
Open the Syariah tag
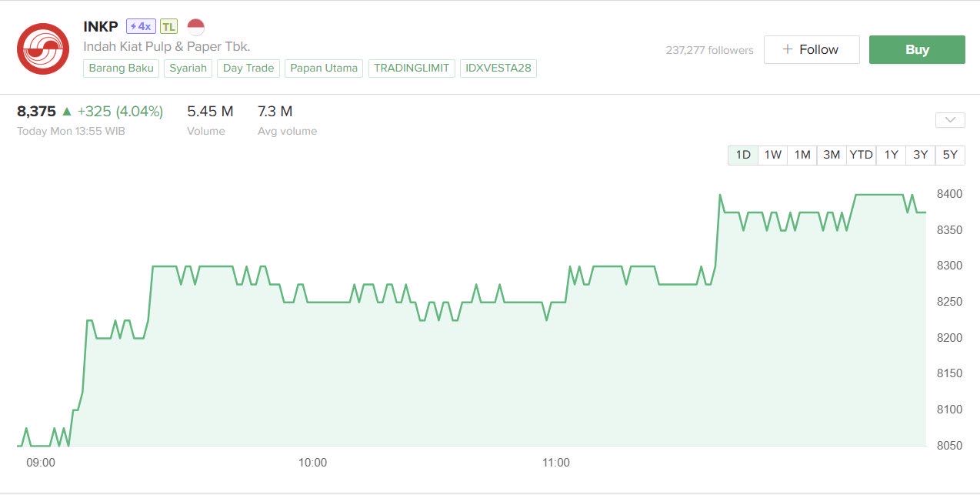[188, 68]
